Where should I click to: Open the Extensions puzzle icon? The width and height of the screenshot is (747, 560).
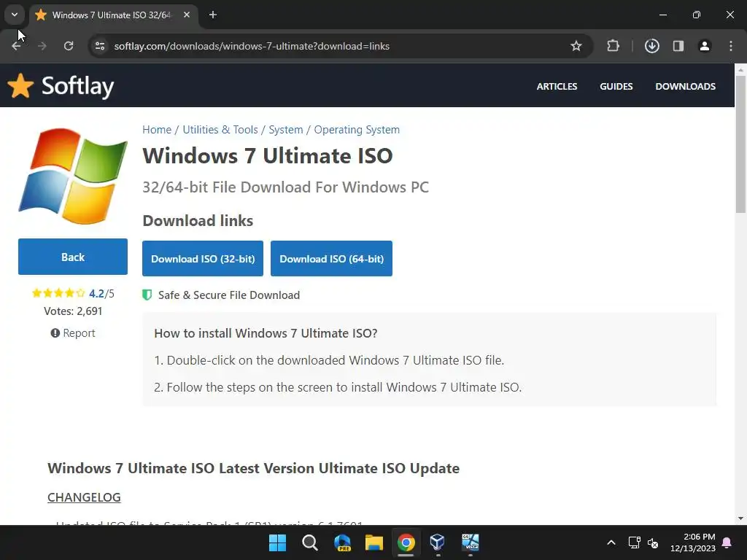pyautogui.click(x=613, y=46)
